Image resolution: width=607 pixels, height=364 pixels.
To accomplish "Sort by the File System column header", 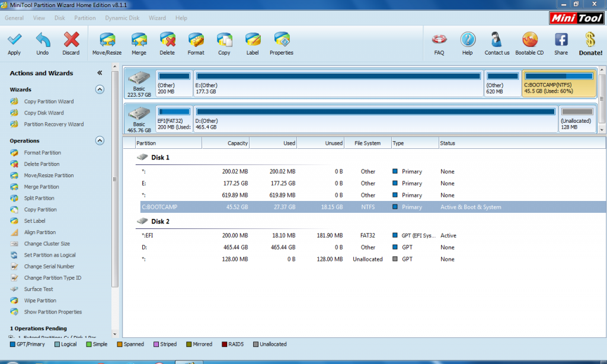I will point(368,143).
